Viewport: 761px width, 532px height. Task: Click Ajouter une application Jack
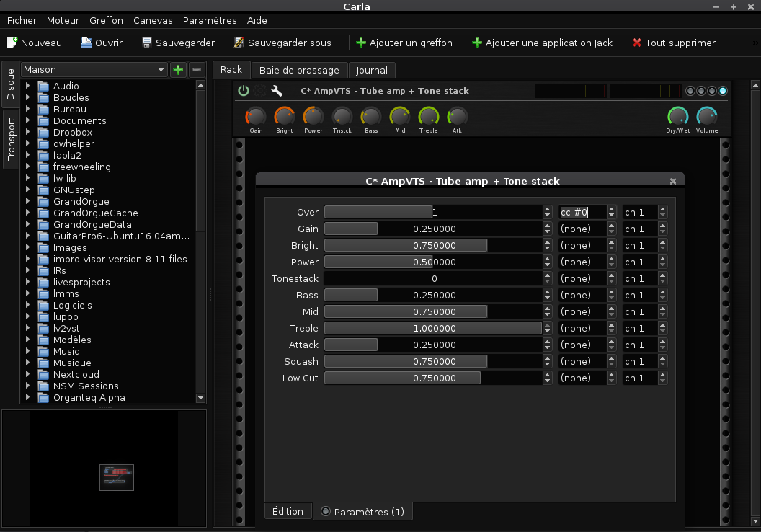542,43
